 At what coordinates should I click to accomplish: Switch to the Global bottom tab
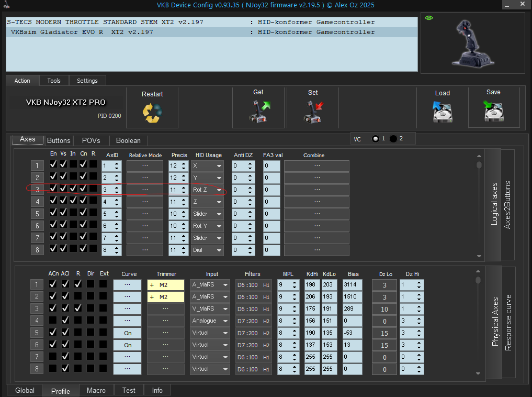coord(25,391)
